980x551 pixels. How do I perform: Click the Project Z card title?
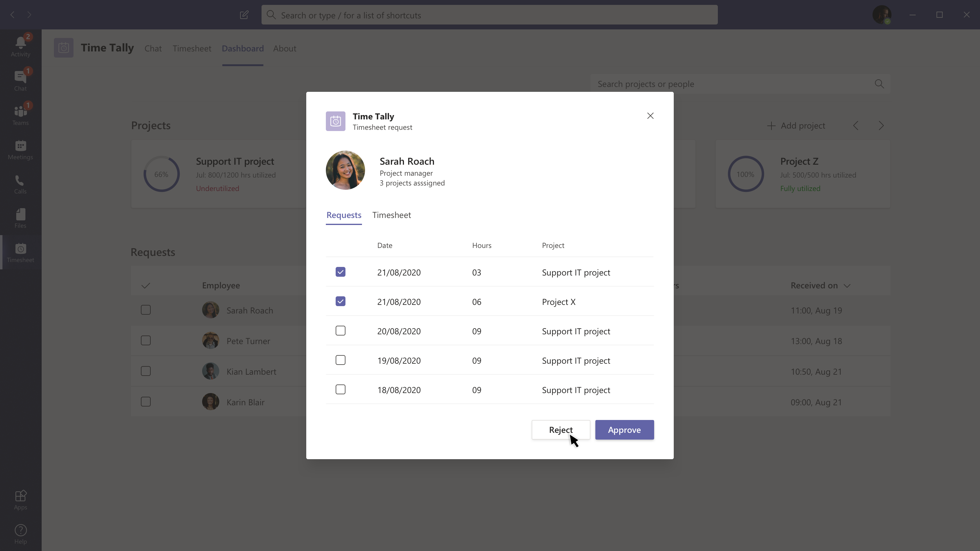[799, 161]
